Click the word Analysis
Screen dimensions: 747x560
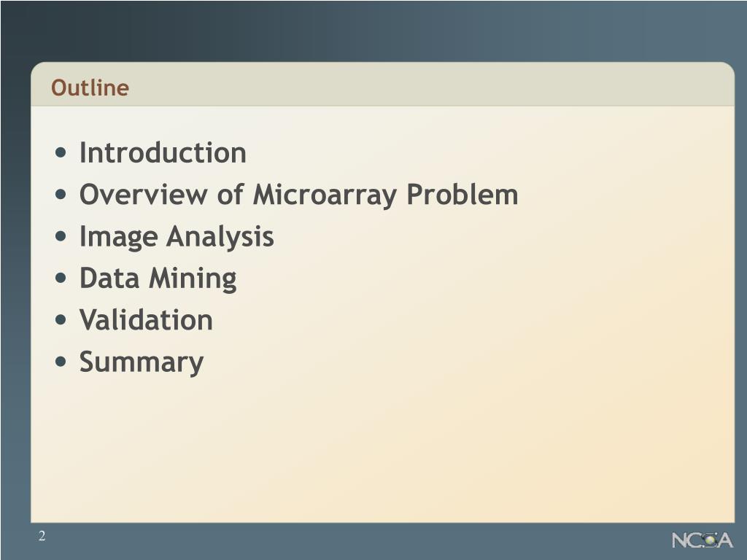pos(220,237)
